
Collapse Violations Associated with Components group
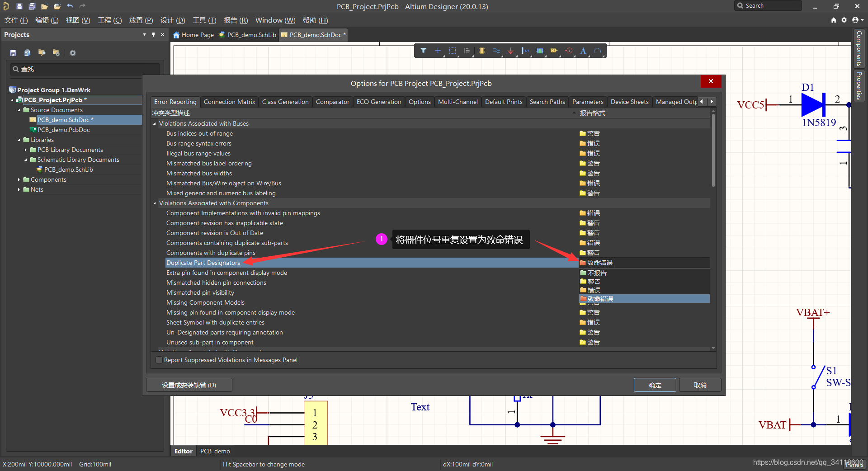(x=155, y=203)
